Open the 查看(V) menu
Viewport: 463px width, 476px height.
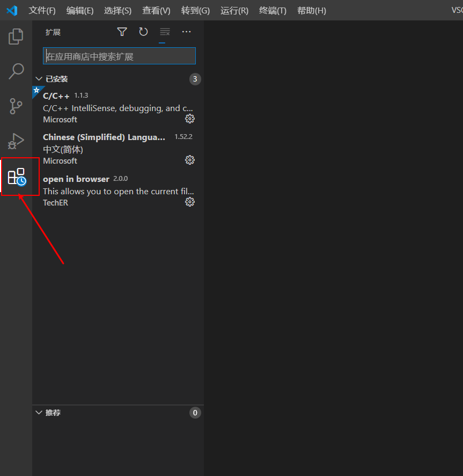pyautogui.click(x=156, y=11)
